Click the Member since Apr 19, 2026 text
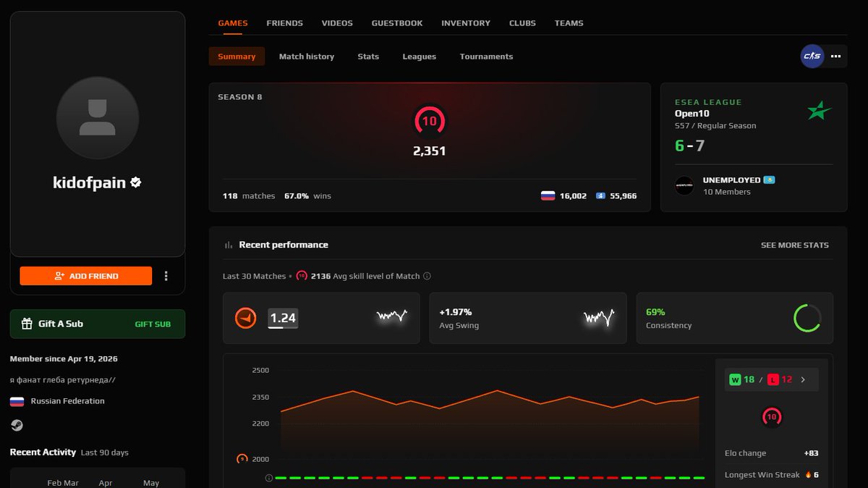The height and width of the screenshot is (488, 868). [x=64, y=359]
